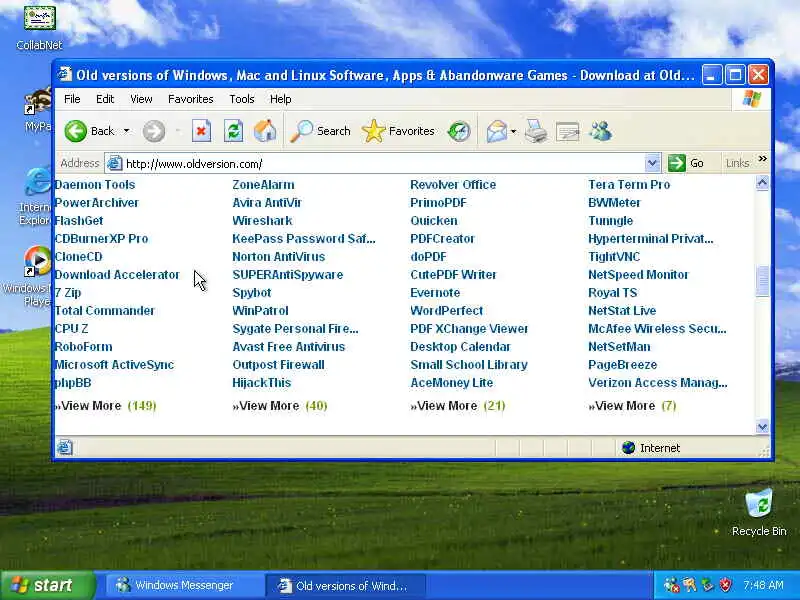Viewport: 800px width, 600px height.
Task: Click the status bar page icon
Action: tap(64, 447)
